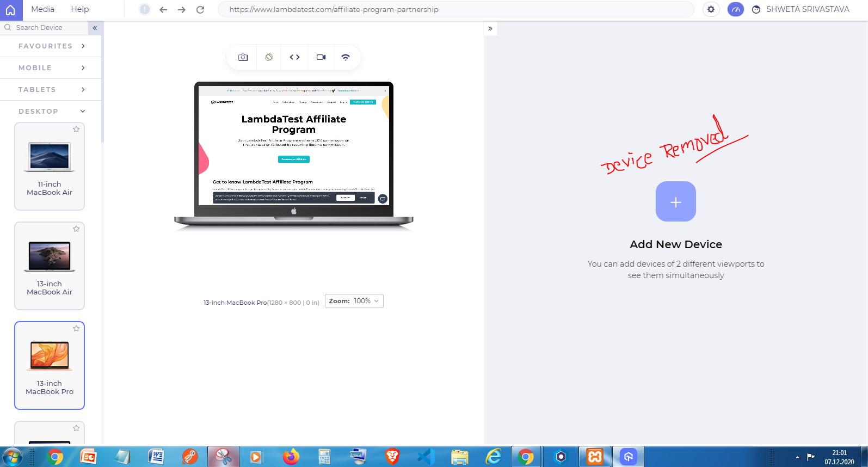Viewport: 868px width, 467px height.
Task: Favourite the 11-inch MacBook Air star
Action: pyautogui.click(x=76, y=130)
